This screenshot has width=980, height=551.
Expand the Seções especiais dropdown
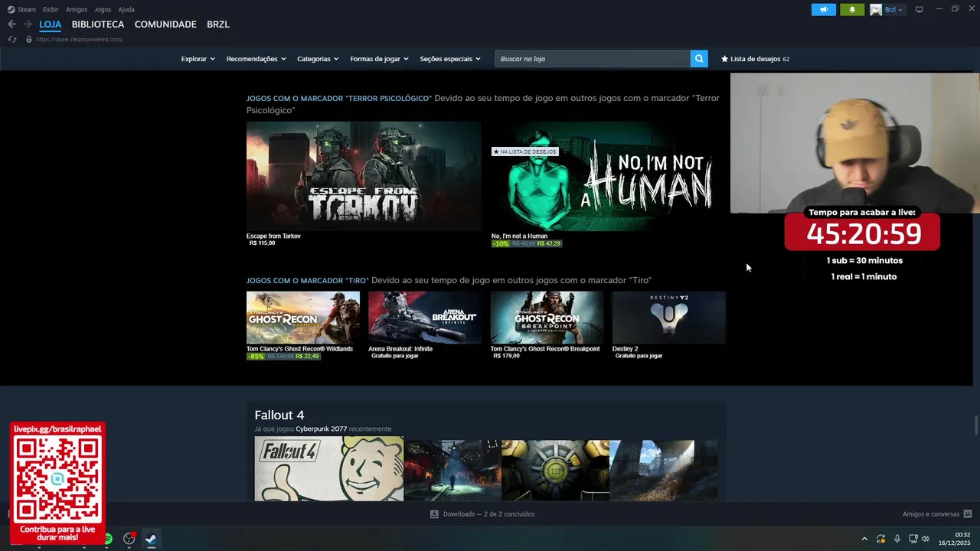coord(450,59)
